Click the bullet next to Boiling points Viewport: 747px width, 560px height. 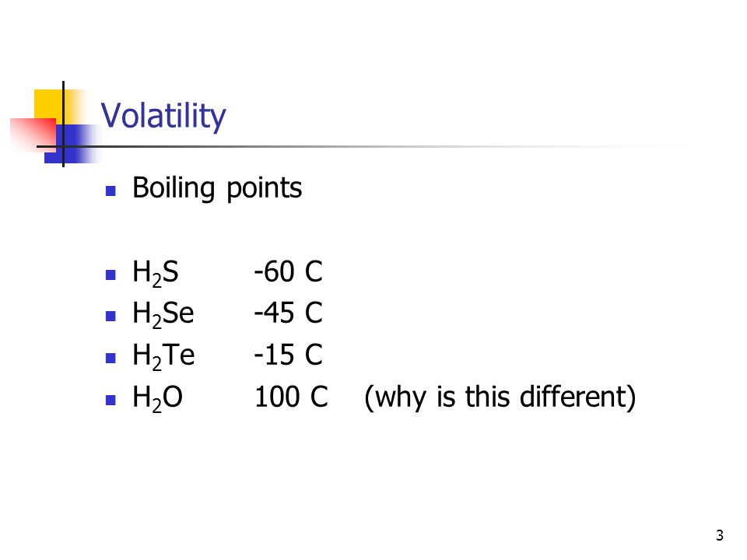point(110,191)
